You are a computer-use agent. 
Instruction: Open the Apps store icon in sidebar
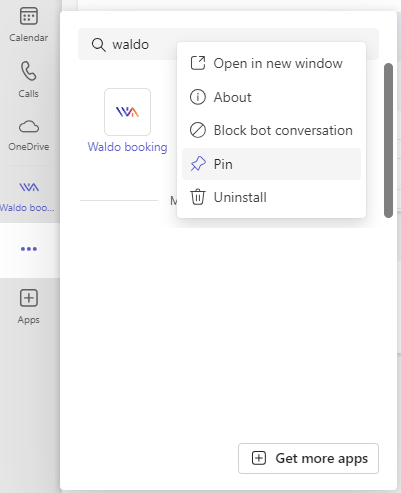[x=29, y=306]
